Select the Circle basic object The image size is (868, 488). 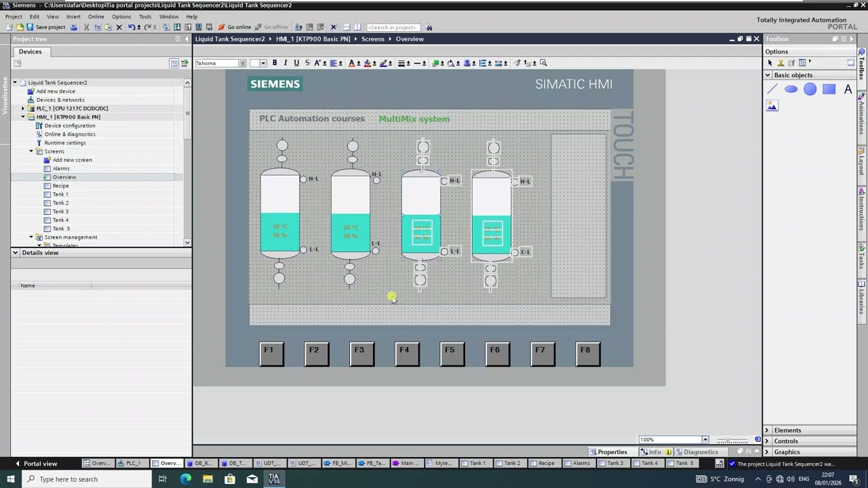coord(810,89)
